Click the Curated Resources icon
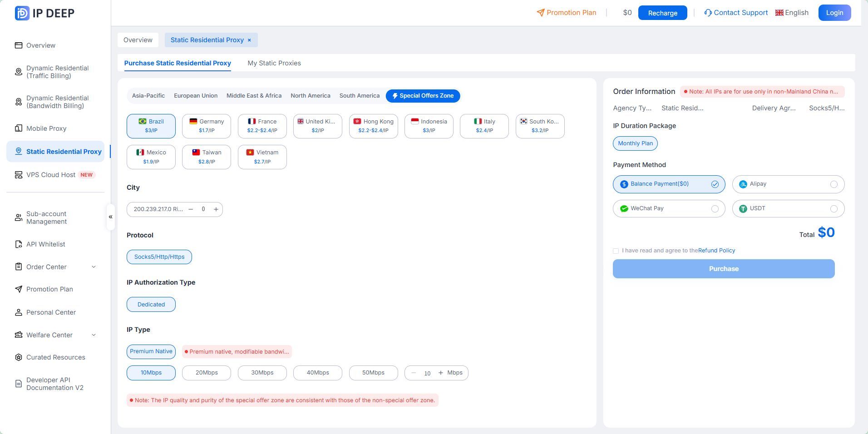The height and width of the screenshot is (434, 868). point(19,357)
